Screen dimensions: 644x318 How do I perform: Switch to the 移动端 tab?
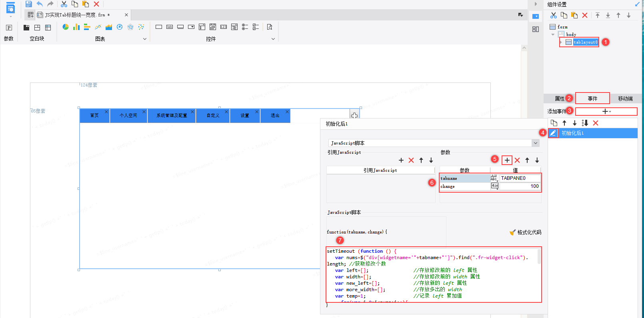tap(625, 99)
